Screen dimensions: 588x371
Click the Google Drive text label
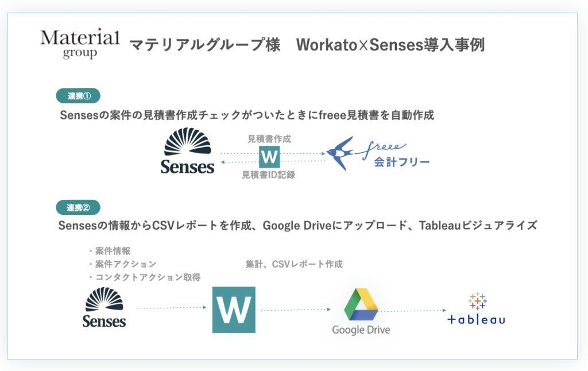361,330
